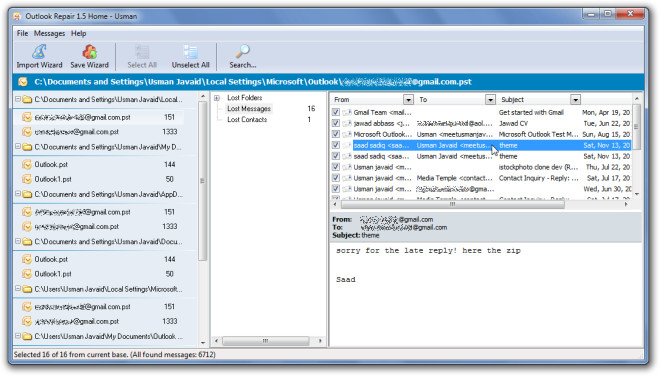Screen dimensions: 660x376
Task: Click the PST icon in the blue path bar
Action: pyautogui.click(x=23, y=82)
